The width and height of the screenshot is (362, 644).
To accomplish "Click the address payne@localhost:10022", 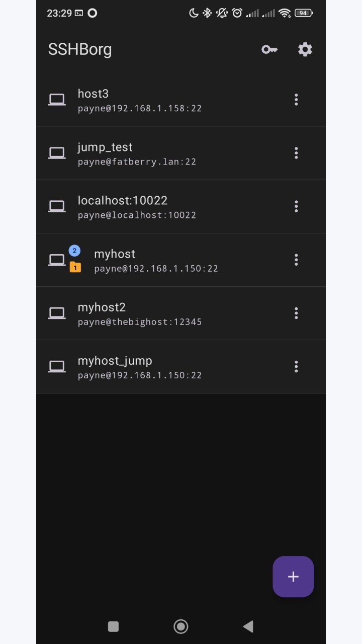I will [x=137, y=215].
